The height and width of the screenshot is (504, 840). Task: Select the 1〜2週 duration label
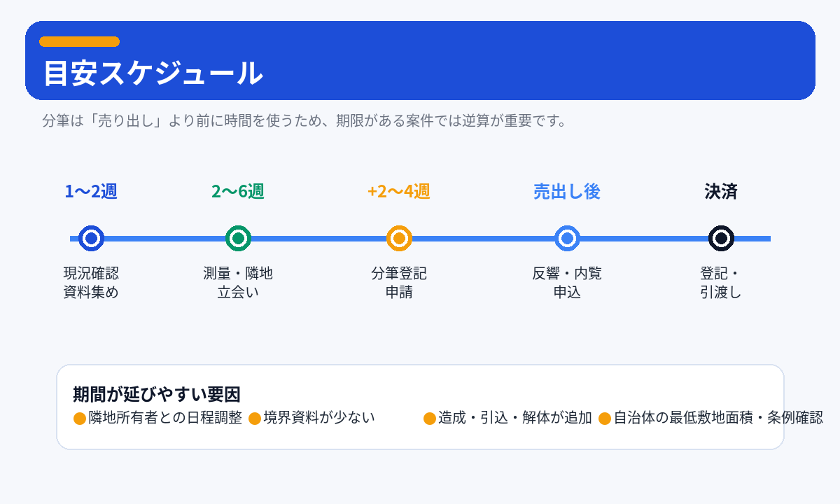(x=91, y=191)
